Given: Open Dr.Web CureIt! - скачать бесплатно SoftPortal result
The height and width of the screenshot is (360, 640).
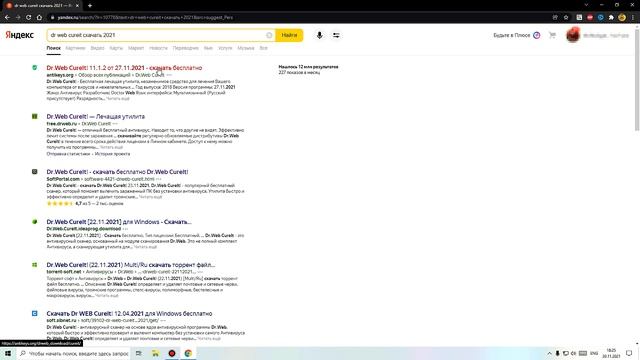Looking at the screenshot, I should pos(117,172).
